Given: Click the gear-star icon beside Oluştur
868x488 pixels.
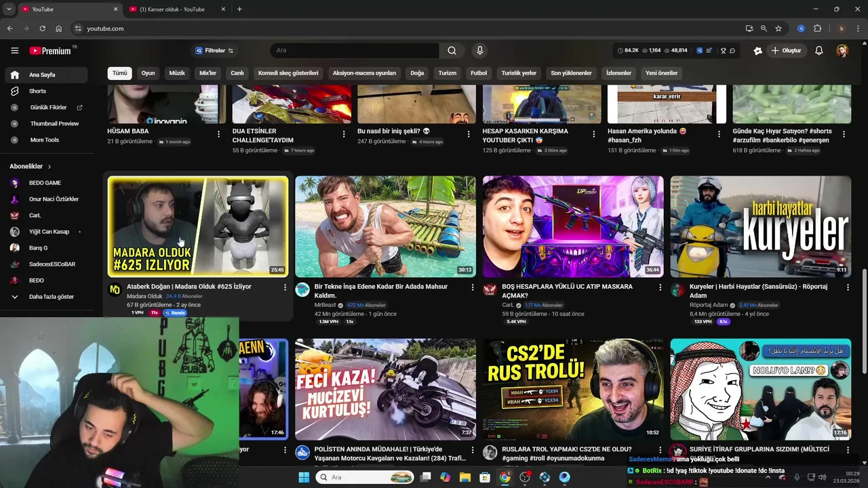Looking at the screenshot, I should pyautogui.click(x=757, y=51).
